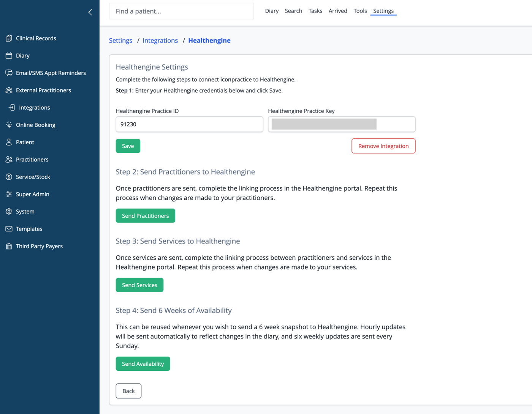Collapse the sidebar with the chevron arrow
This screenshot has height=414, width=532.
90,12
